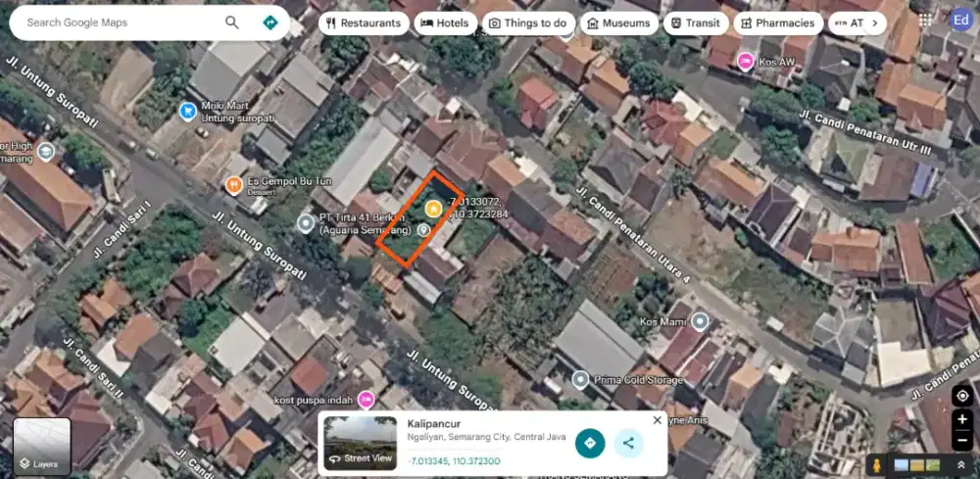The width and height of the screenshot is (980, 479).
Task: Show Things to do nearby
Action: click(528, 24)
